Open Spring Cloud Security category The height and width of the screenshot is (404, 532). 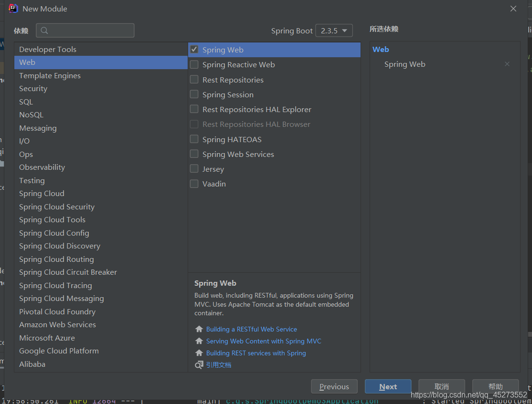[x=101, y=207]
